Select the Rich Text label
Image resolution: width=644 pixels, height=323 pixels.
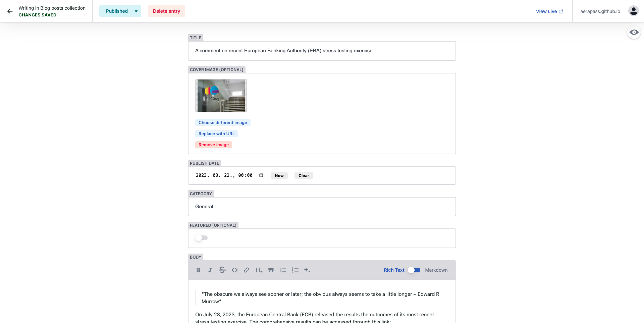tap(394, 270)
